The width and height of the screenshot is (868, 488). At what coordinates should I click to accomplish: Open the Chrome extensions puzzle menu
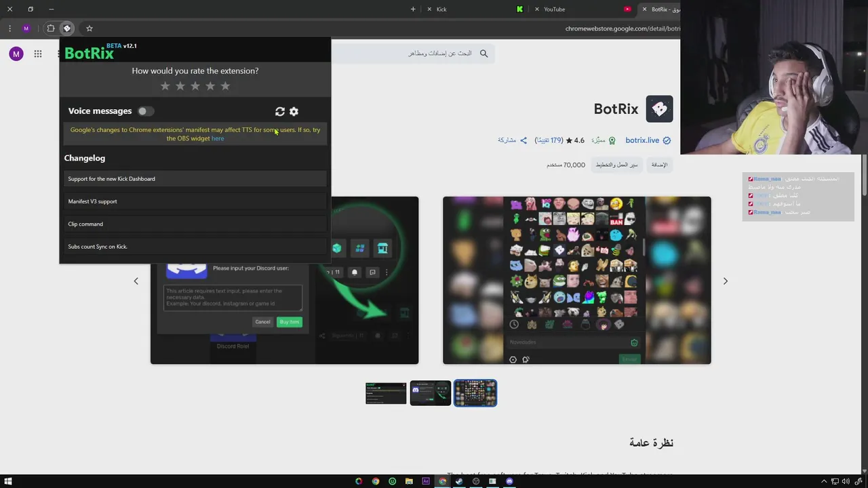pyautogui.click(x=51, y=28)
